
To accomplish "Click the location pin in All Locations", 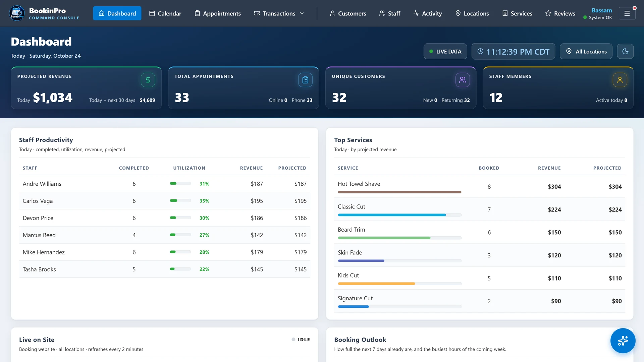I will coord(569,51).
